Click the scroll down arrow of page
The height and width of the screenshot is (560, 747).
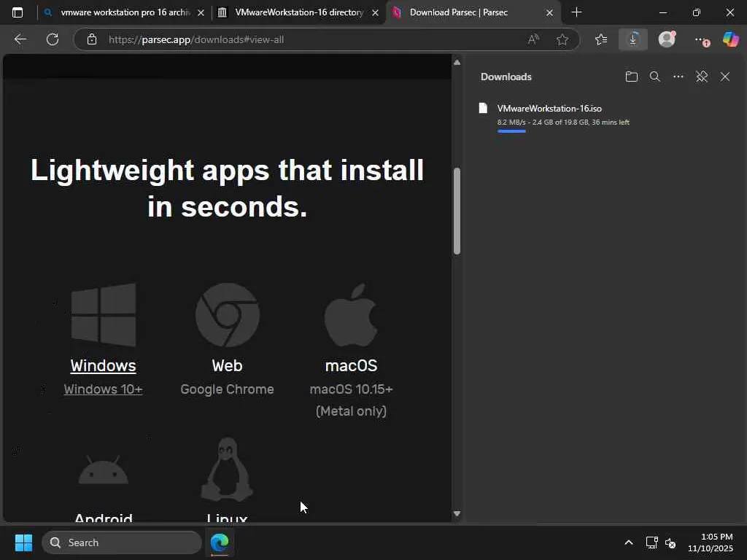pyautogui.click(x=457, y=514)
